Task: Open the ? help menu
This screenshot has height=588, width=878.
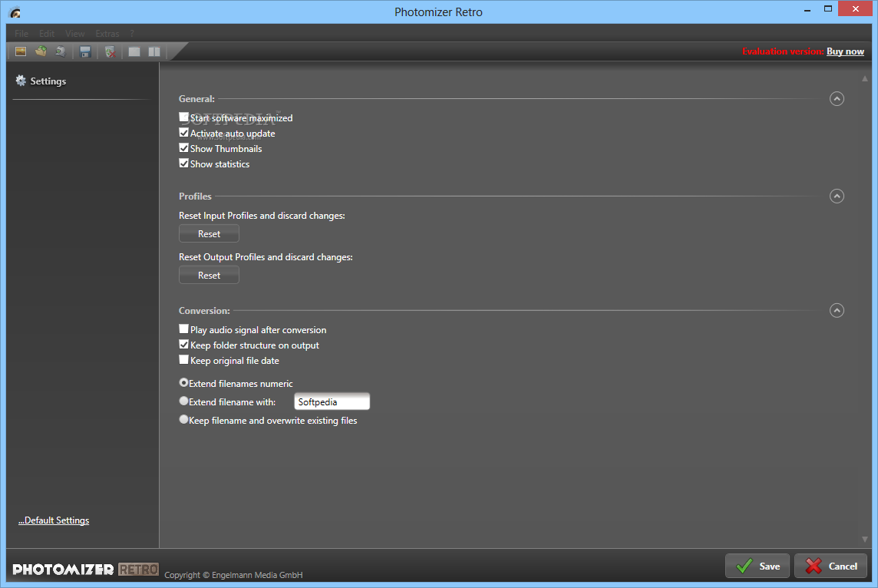Action: [132, 34]
